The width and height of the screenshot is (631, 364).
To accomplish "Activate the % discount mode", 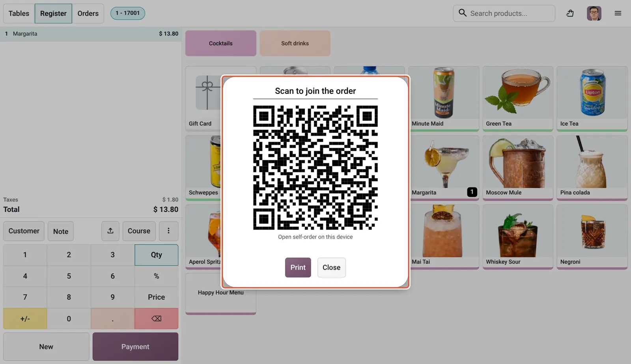I will [x=157, y=276].
